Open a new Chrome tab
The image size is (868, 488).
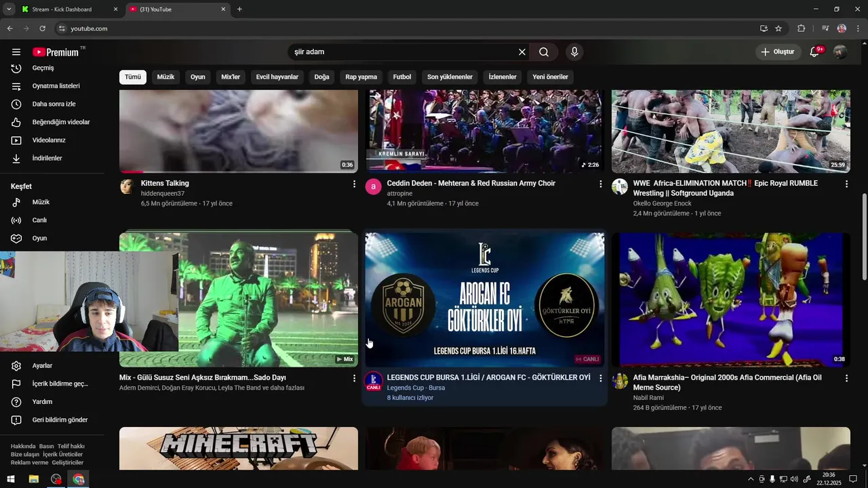[239, 9]
